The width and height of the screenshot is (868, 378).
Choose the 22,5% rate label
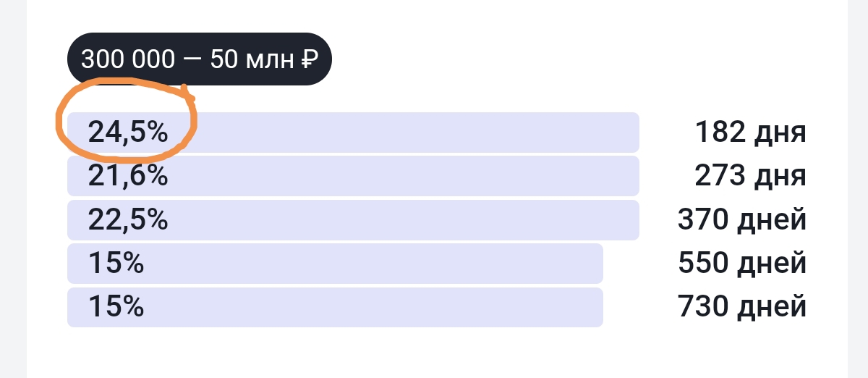(128, 219)
